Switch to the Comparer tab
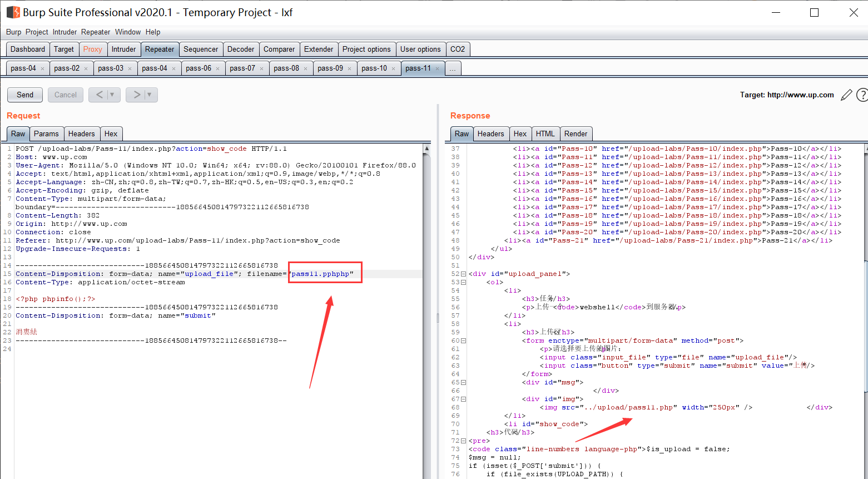This screenshot has width=868, height=479. tap(279, 49)
